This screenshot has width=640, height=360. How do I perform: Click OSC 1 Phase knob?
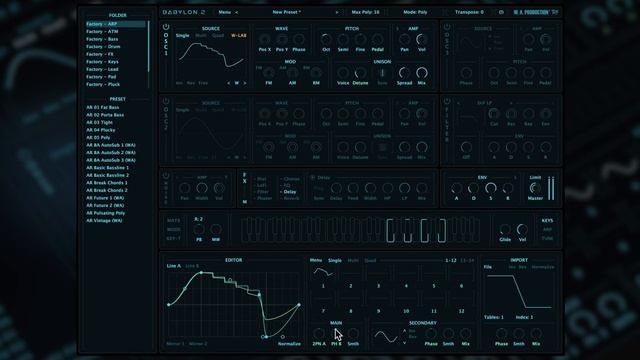pyautogui.click(x=299, y=40)
